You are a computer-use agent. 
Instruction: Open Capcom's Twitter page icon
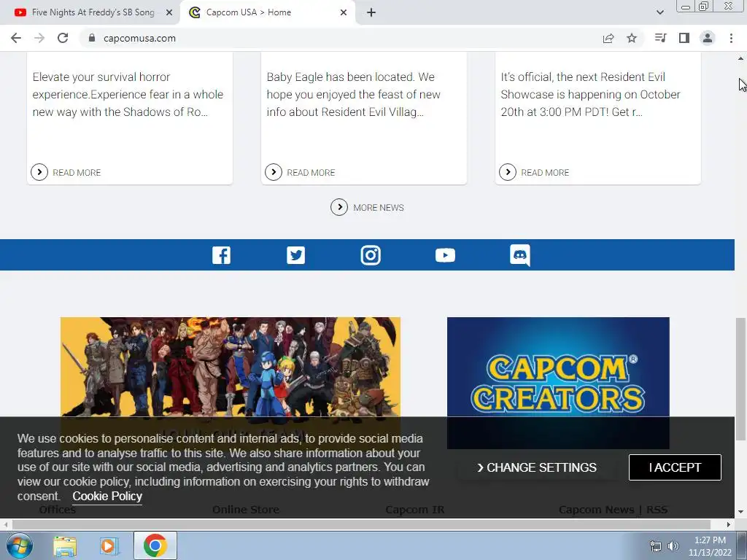click(x=296, y=255)
